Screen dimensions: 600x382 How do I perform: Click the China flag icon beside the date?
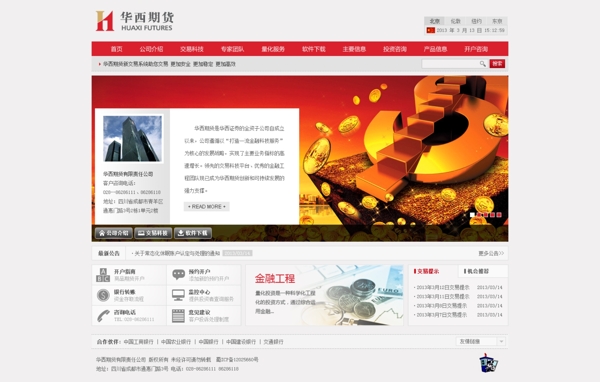coord(430,30)
